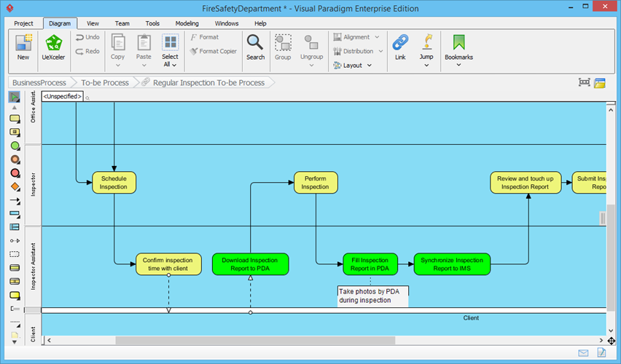Select the red end event tool in palette
Viewport: 621px width, 364px height.
(x=15, y=173)
